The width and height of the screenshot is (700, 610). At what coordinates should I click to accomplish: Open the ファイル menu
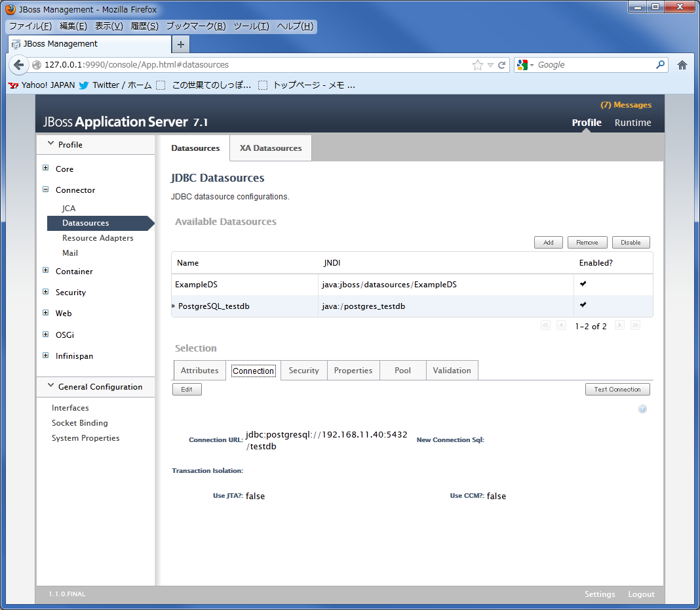point(30,26)
